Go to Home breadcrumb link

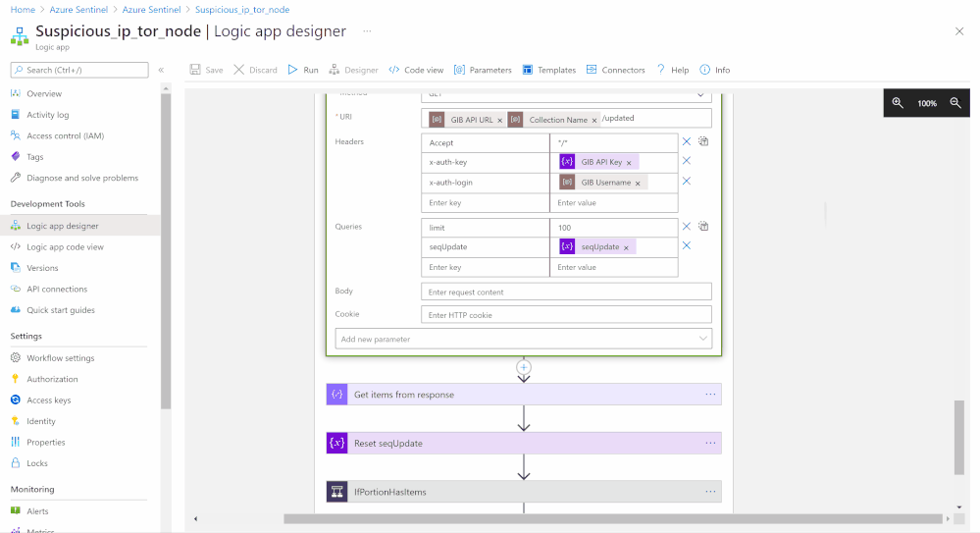pyautogui.click(x=23, y=10)
